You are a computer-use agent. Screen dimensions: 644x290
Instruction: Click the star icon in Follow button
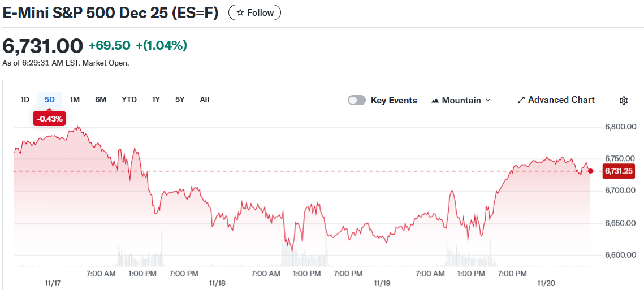pos(240,12)
